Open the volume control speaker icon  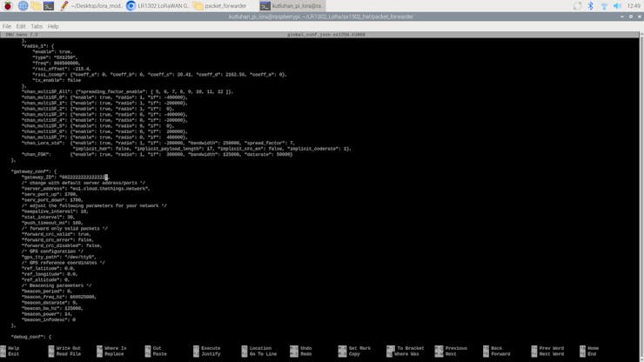617,6
